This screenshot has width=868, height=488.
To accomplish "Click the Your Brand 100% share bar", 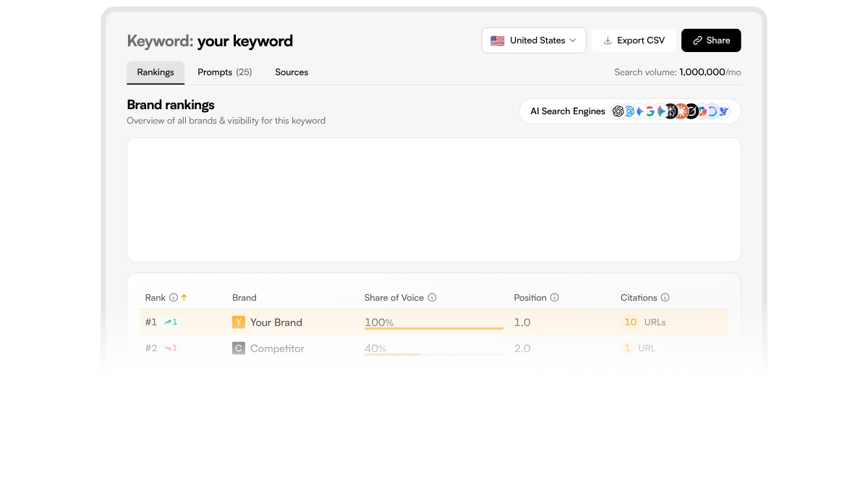I will [x=434, y=328].
